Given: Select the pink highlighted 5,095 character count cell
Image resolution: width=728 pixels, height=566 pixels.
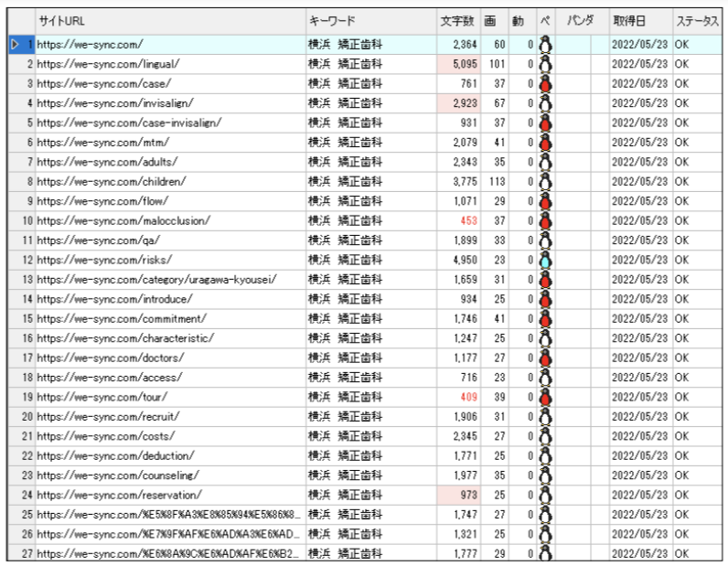Looking at the screenshot, I should coord(458,64).
